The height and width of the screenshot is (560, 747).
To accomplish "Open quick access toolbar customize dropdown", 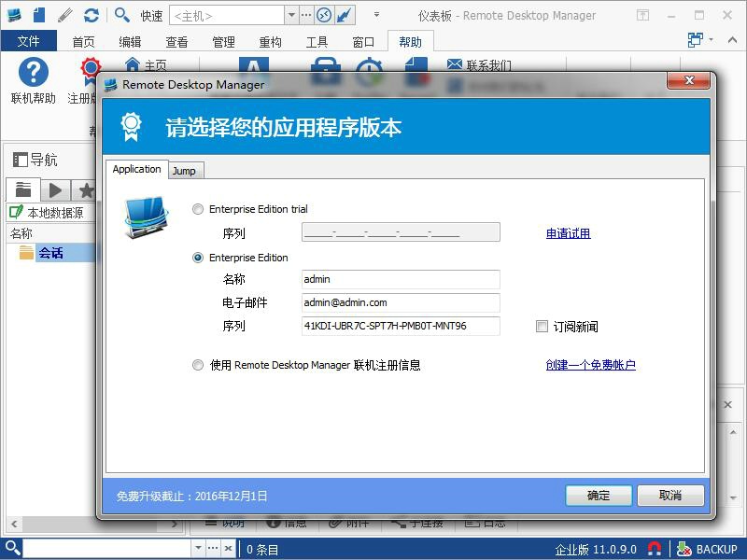I will point(376,15).
